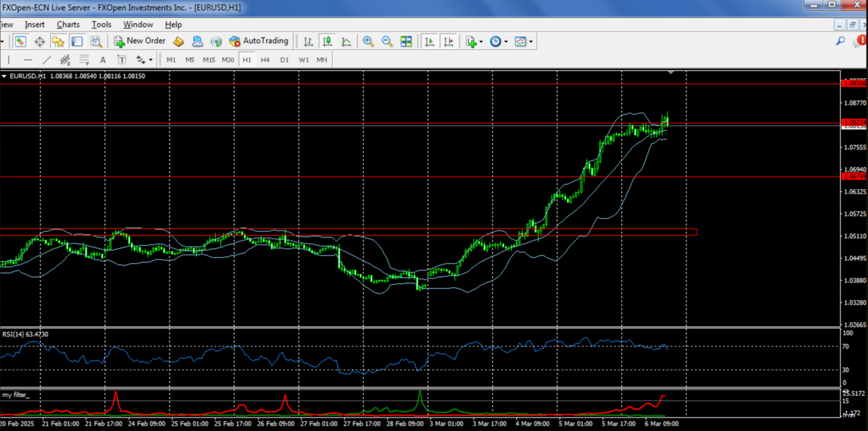Screen dimensions: 868x431
Task: Switch timeframe to M1
Action: (171, 60)
